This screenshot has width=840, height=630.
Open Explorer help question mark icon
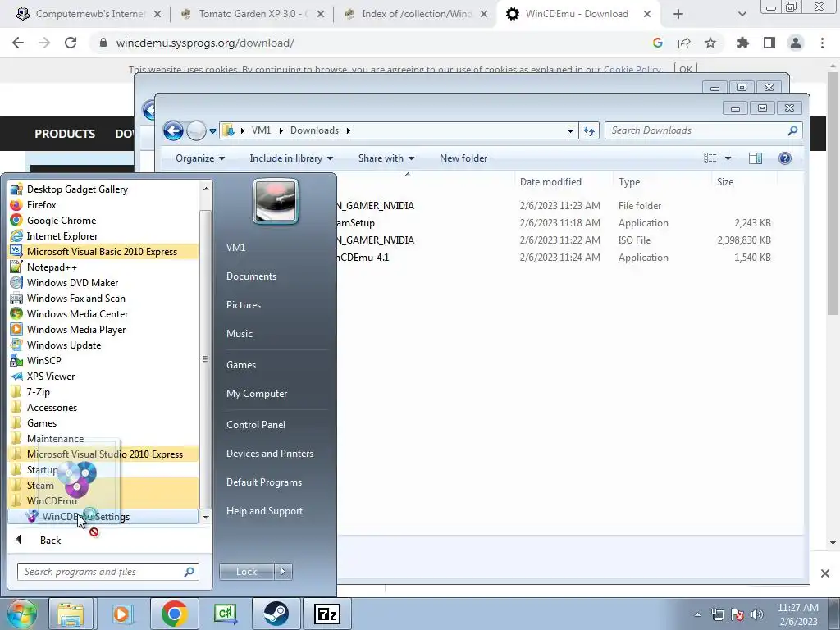(x=785, y=158)
